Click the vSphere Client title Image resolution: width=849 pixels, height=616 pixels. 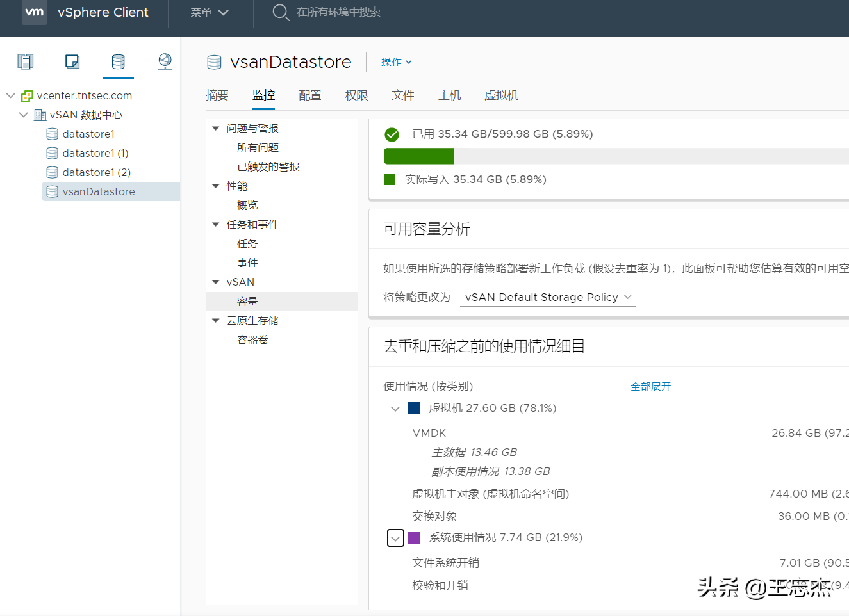pos(103,12)
